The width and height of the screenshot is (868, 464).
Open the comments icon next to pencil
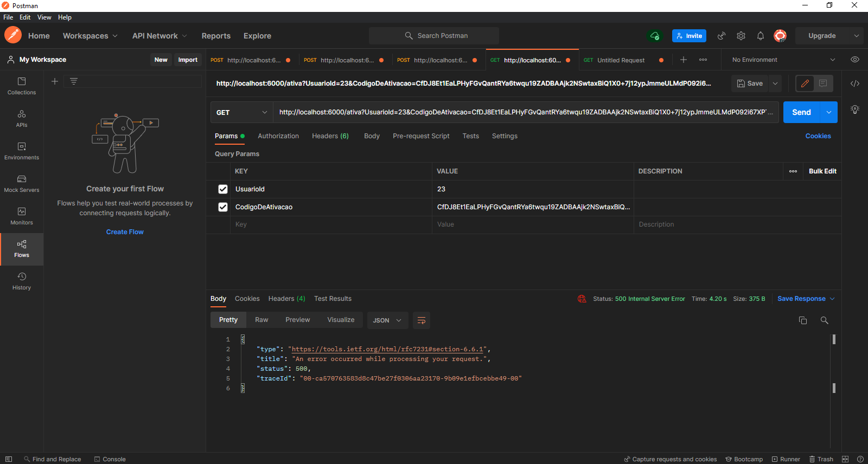[x=823, y=83]
